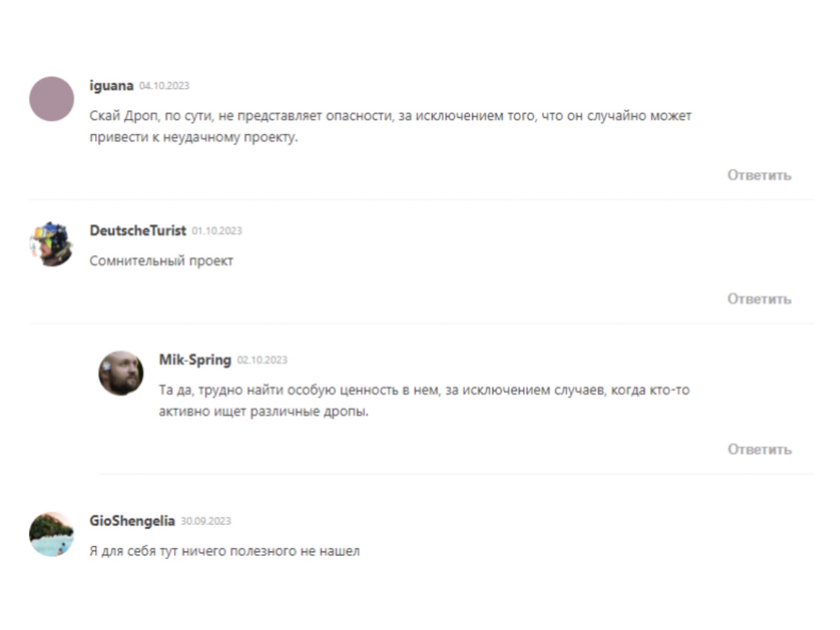The image size is (840, 630).
Task: Click the 30.09.2023 comment date
Action: (206, 521)
